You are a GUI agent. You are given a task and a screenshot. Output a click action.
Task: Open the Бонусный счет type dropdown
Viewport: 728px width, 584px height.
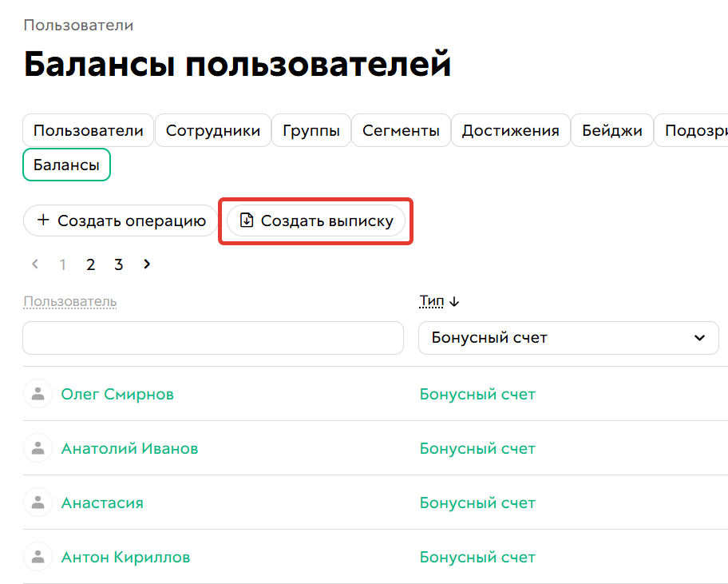[568, 337]
